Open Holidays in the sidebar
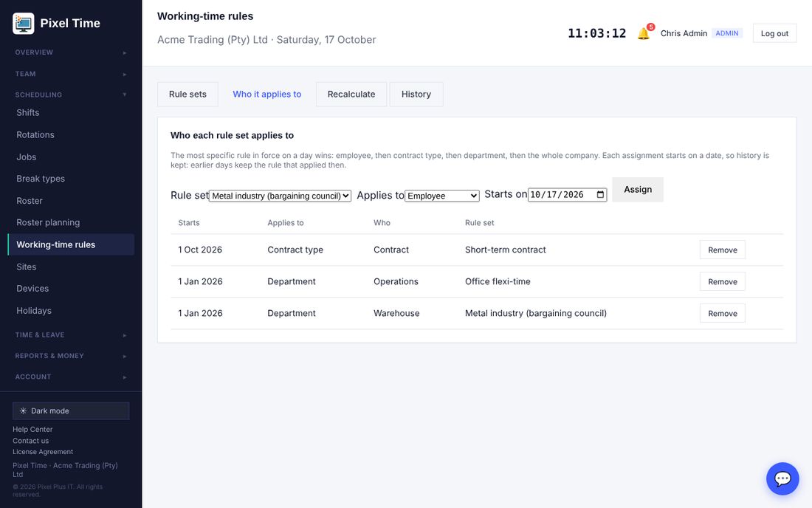This screenshot has width=812, height=508. point(71,311)
